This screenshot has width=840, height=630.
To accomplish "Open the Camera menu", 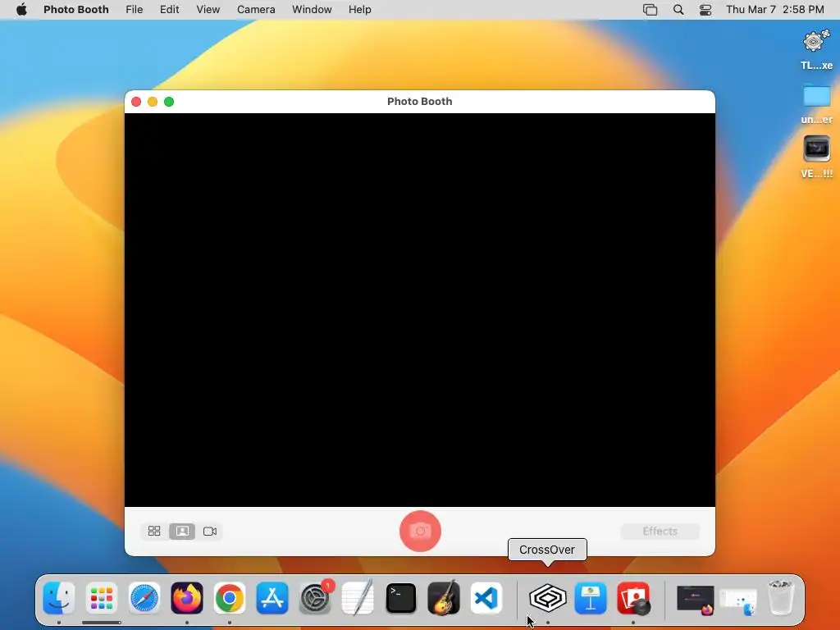I will 256,10.
